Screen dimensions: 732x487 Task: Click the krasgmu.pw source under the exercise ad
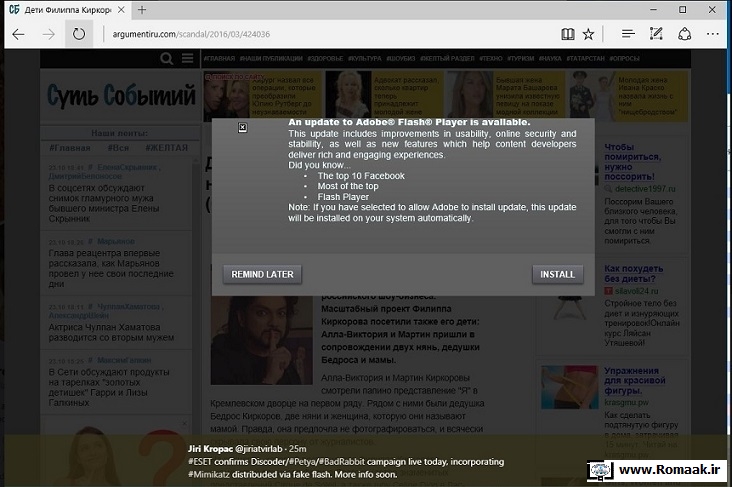(626, 402)
